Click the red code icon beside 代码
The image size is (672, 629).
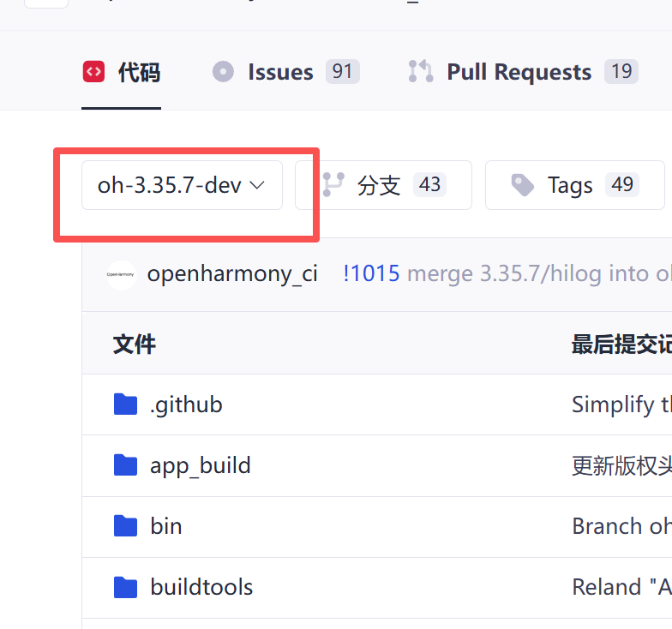94,72
